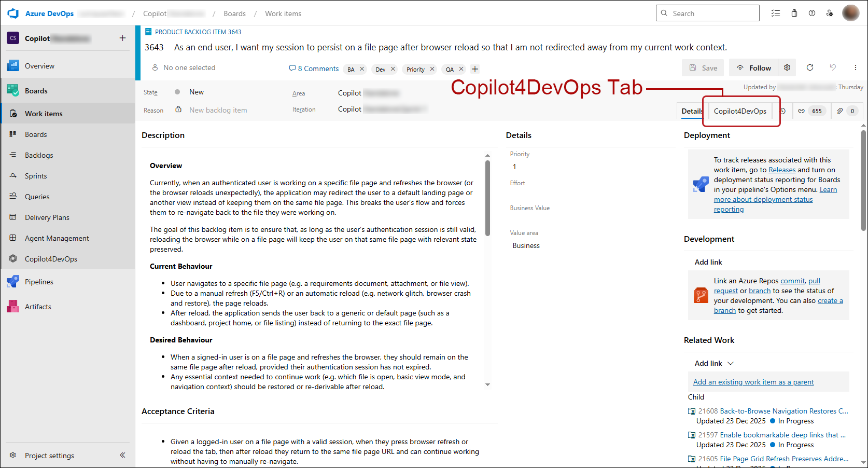Open the more actions ellipsis menu

[856, 67]
